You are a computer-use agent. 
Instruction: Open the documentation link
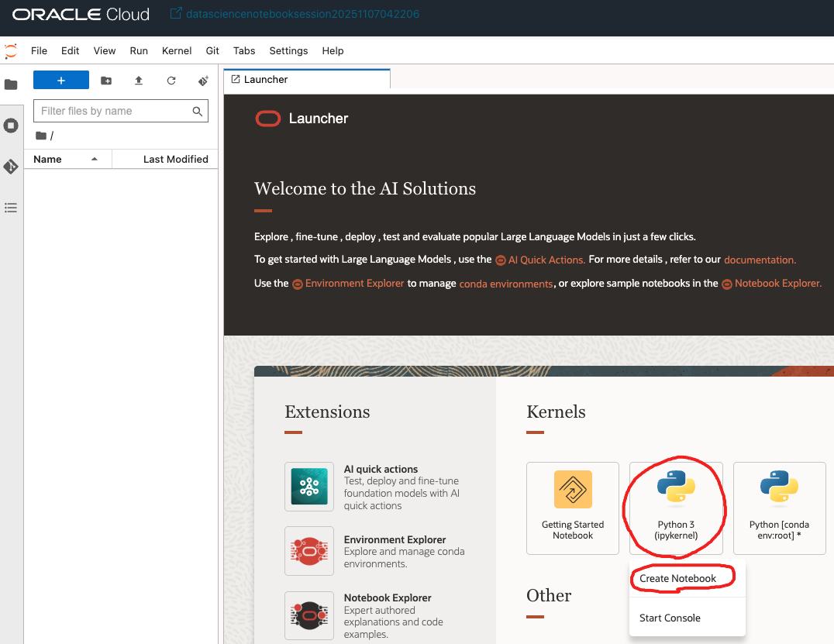[x=760, y=260]
